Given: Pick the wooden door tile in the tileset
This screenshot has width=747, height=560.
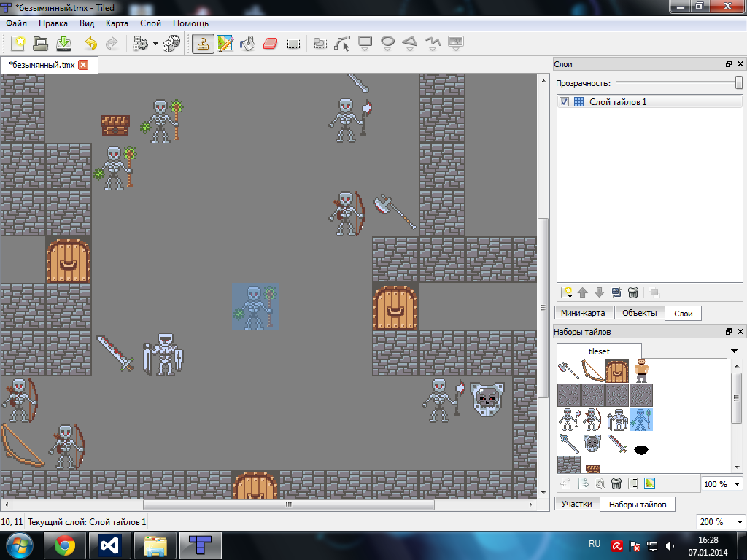Looking at the screenshot, I should pyautogui.click(x=617, y=371).
